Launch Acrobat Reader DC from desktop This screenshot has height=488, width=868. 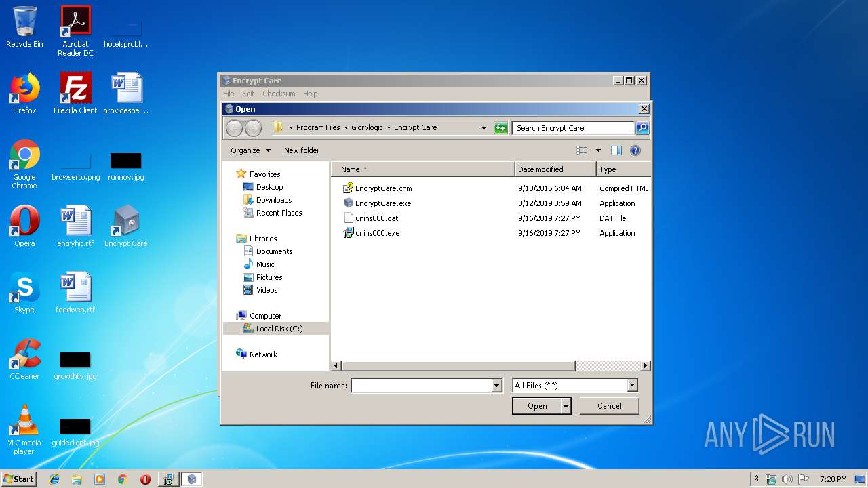click(x=75, y=31)
